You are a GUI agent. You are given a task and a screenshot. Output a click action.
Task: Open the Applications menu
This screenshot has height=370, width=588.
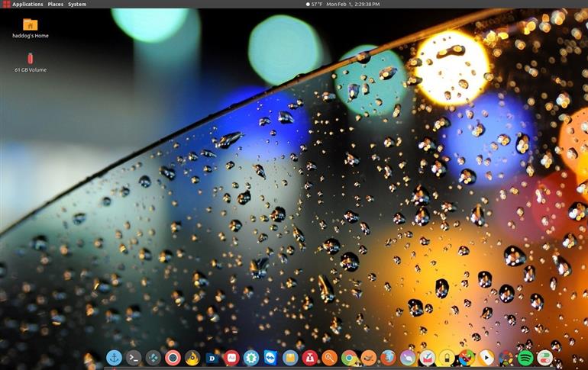[27, 4]
